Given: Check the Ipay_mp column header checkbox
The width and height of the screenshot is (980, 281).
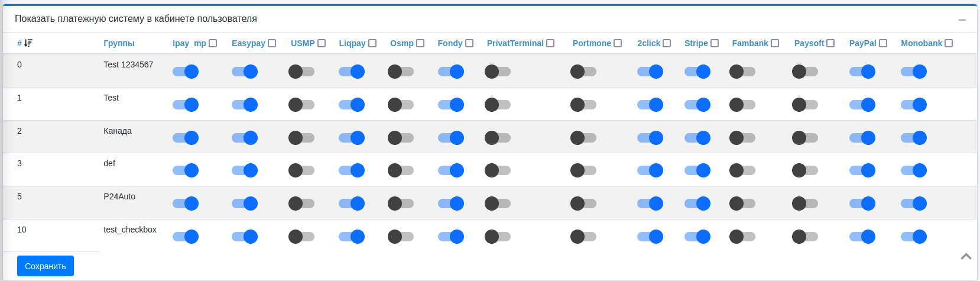Looking at the screenshot, I should pyautogui.click(x=213, y=43).
